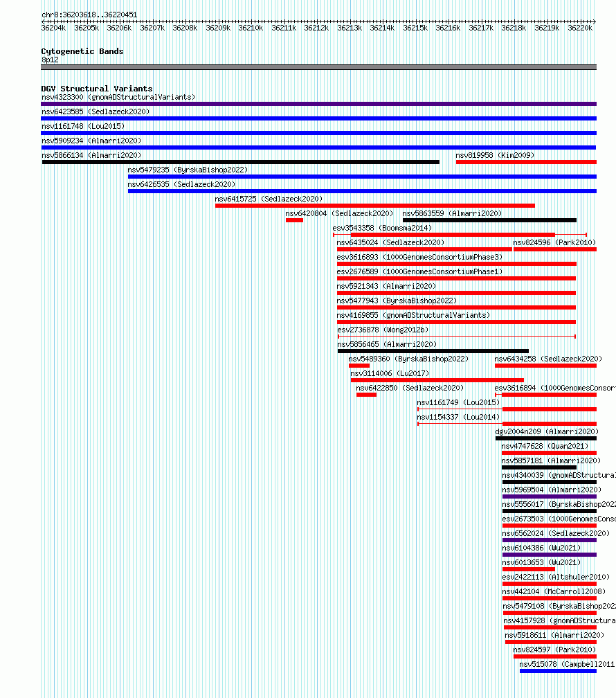The height and width of the screenshot is (698, 616).
Task: Click the purple bar under nsv6104386
Action: 550,555
